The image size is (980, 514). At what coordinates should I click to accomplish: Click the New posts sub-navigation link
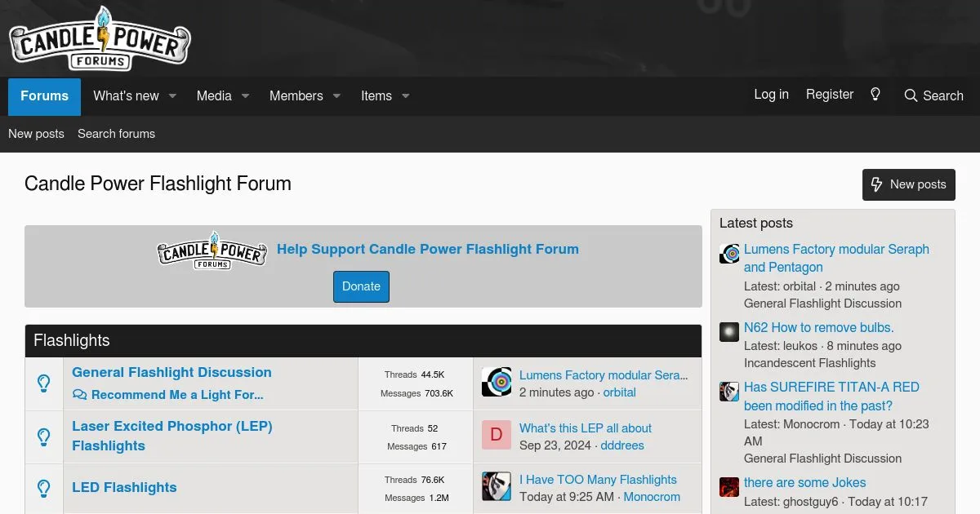36,134
